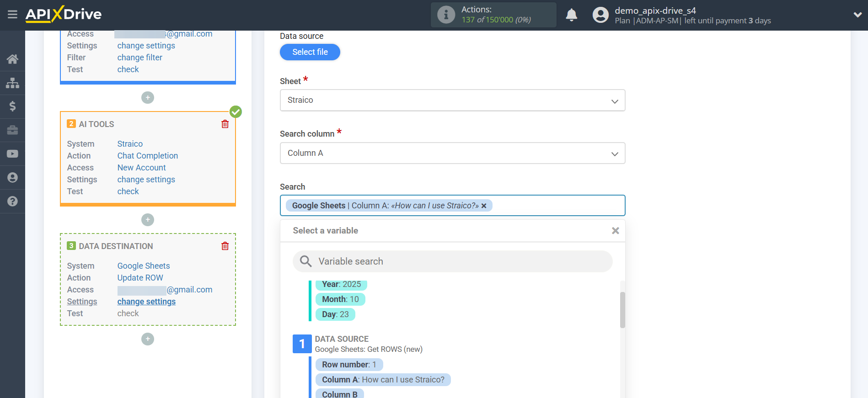Click the AI TOOLS block title
The height and width of the screenshot is (398, 868).
(x=96, y=124)
